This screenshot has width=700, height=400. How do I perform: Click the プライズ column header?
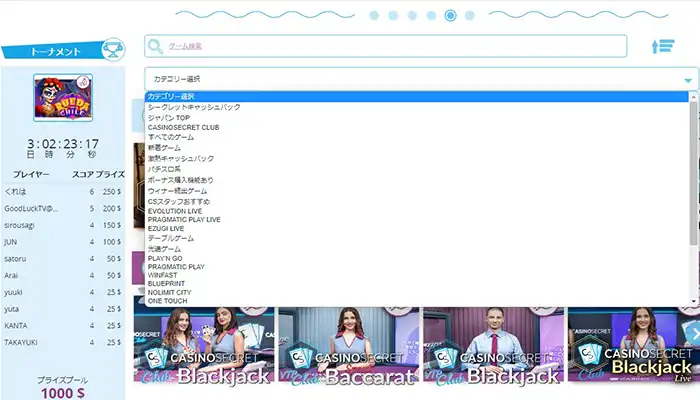point(110,175)
